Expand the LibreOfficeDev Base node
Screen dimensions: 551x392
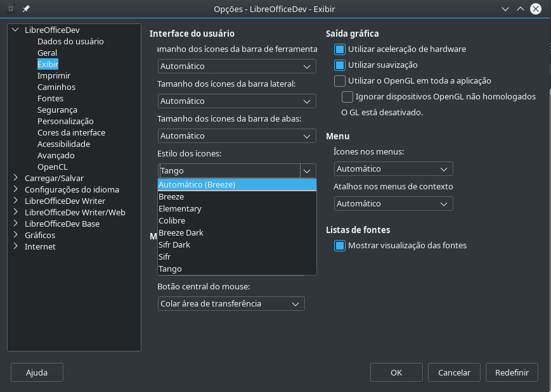click(15, 224)
